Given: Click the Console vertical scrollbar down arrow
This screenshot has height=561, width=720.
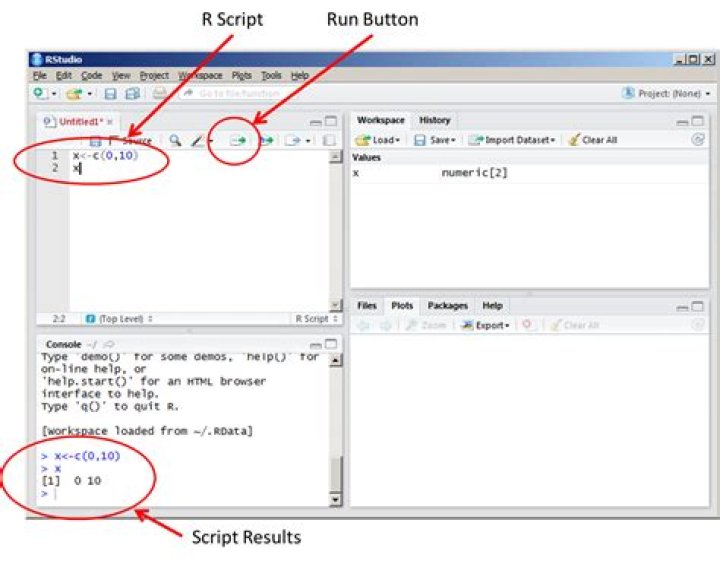Looking at the screenshot, I should point(335,499).
